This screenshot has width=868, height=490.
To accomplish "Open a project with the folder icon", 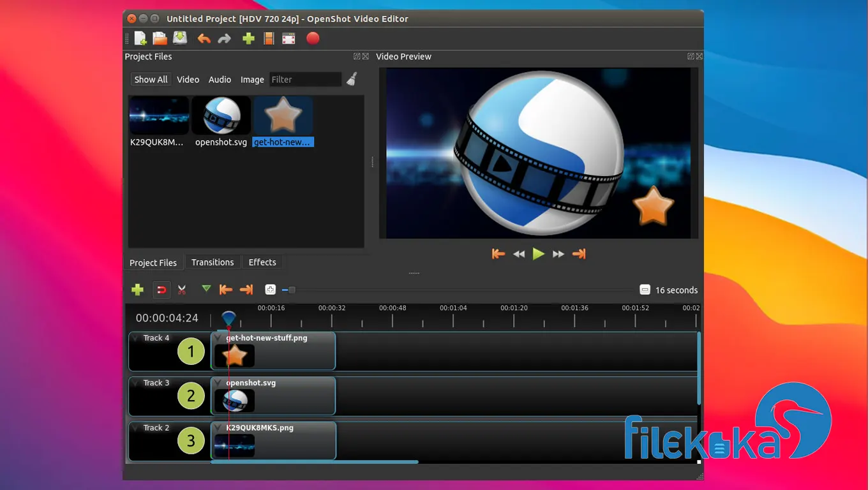I will pyautogui.click(x=160, y=38).
